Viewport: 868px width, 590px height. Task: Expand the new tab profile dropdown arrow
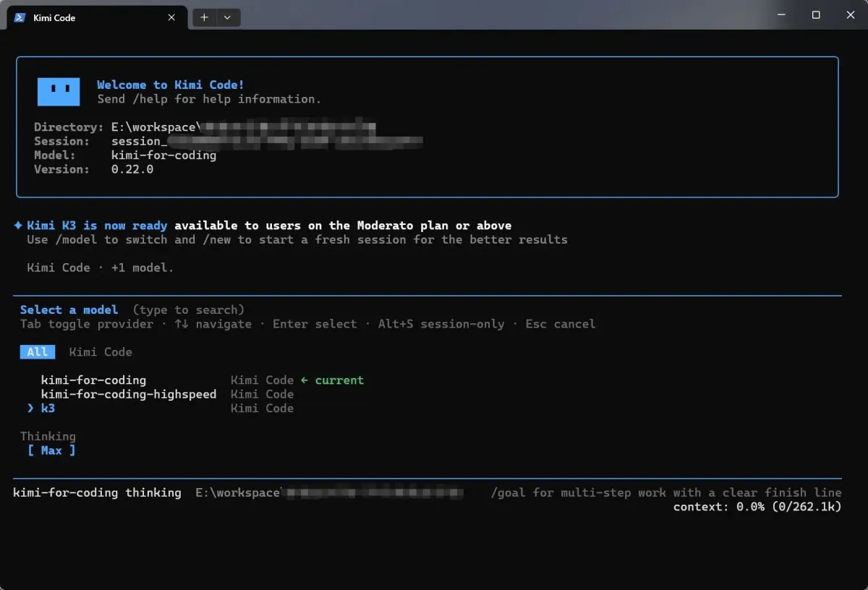pos(227,17)
